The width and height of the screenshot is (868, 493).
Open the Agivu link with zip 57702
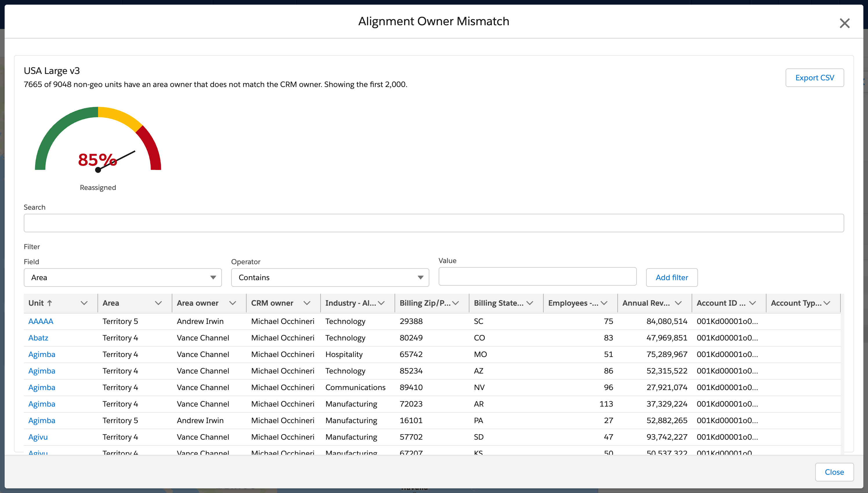point(38,437)
